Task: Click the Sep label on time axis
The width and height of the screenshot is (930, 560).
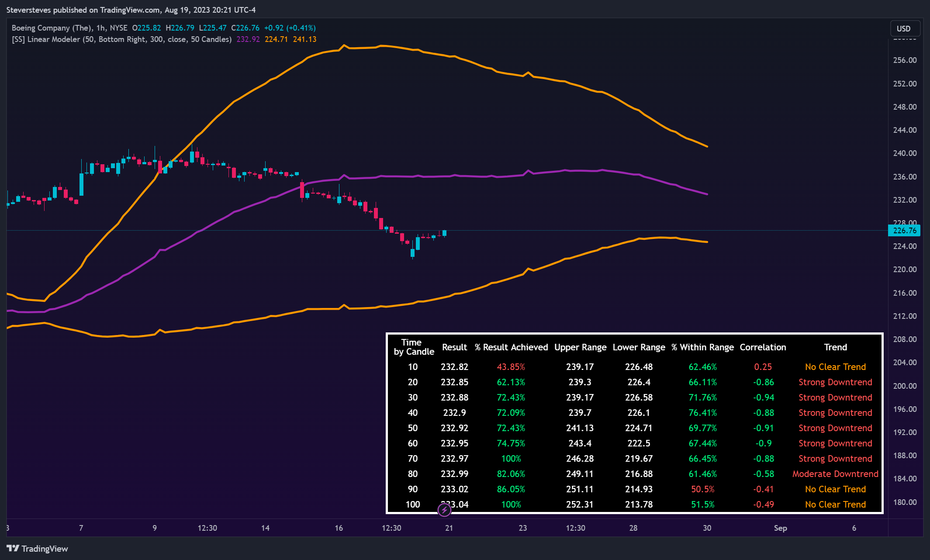Action: click(x=780, y=528)
